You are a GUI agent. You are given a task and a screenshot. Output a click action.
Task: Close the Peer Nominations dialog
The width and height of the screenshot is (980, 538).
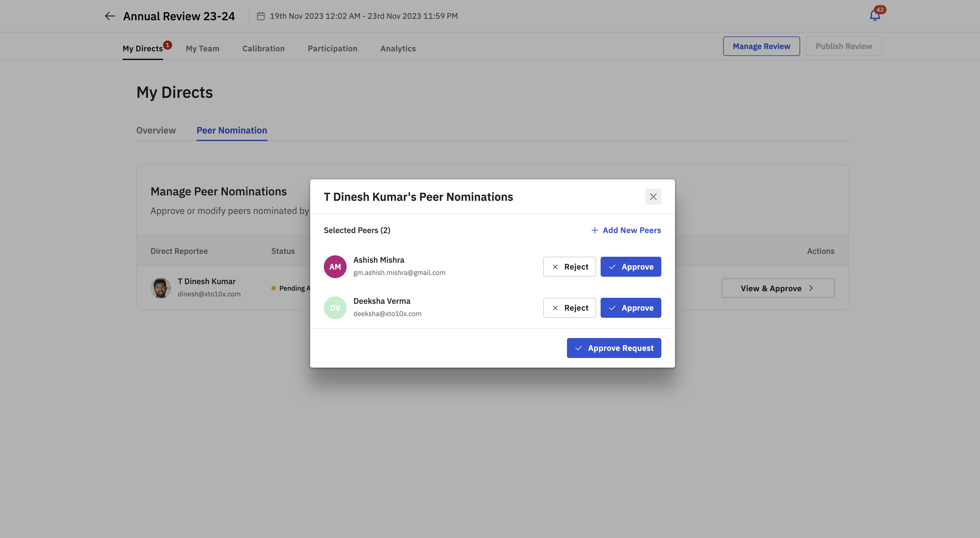tap(653, 197)
